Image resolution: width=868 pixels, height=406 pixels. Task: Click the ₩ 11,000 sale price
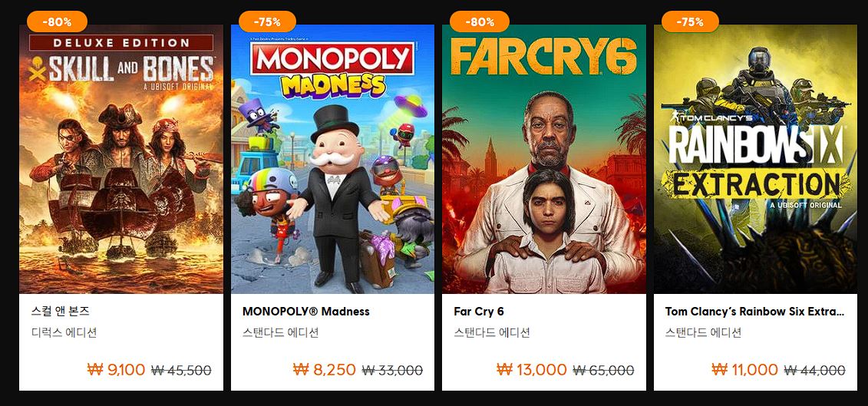pos(745,369)
